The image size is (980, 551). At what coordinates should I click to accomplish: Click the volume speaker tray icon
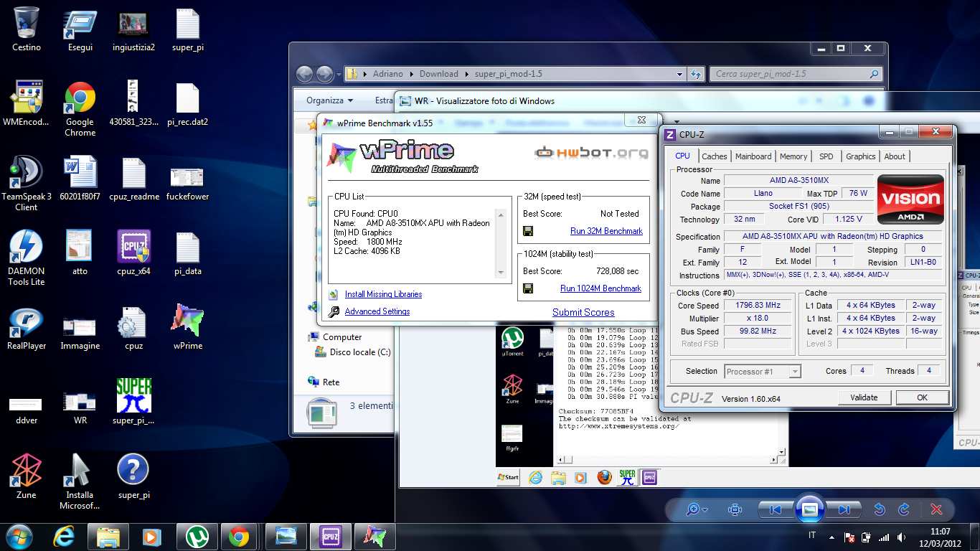(x=901, y=537)
